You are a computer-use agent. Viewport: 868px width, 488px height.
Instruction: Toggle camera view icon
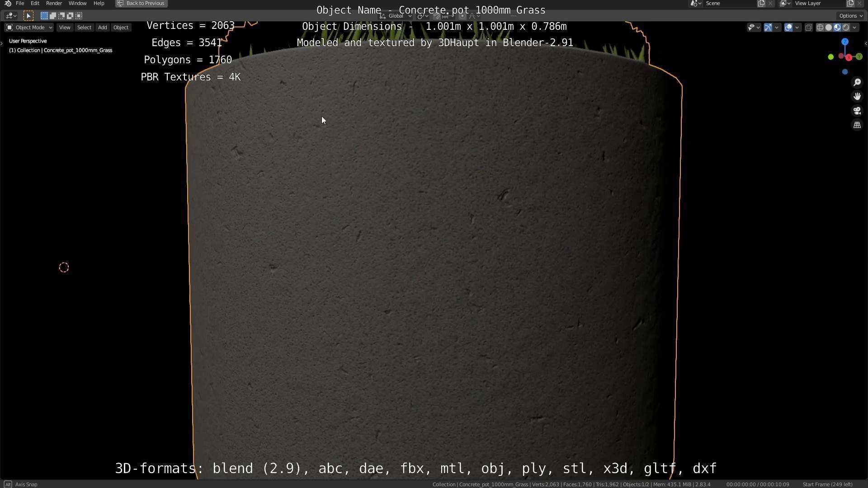tap(857, 111)
